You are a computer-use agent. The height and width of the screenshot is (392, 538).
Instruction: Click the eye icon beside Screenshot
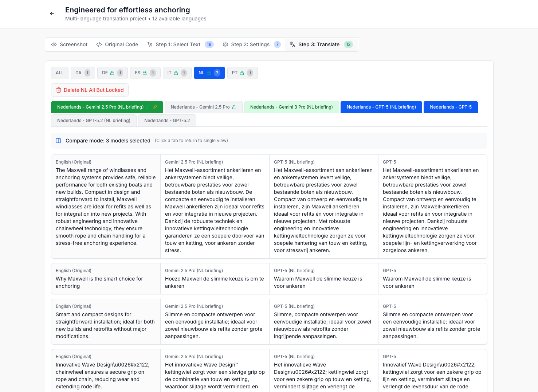pos(54,44)
